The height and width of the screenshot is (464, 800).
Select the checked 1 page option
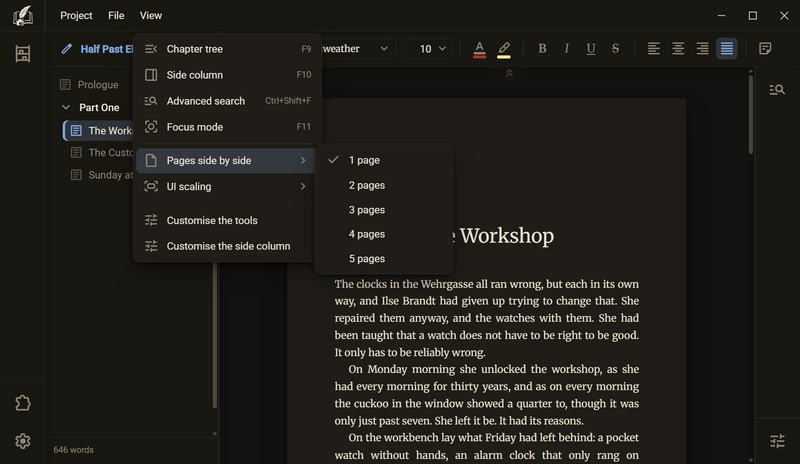384,160
